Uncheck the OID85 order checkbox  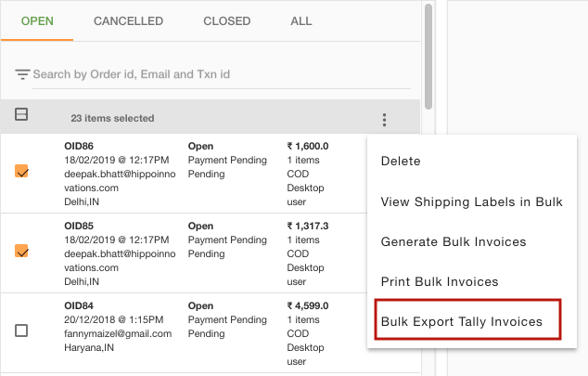[21, 251]
